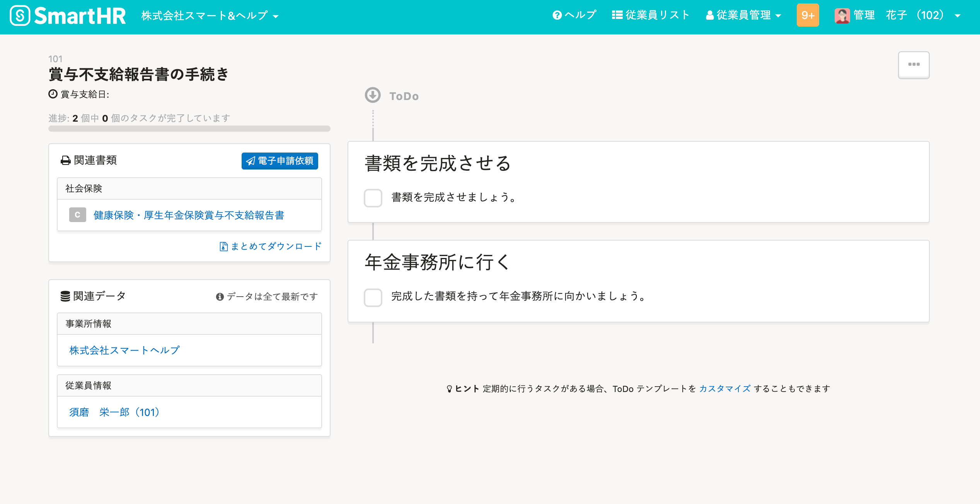Click the 賞与不支給報告書の手続き title
980x504 pixels.
(138, 74)
